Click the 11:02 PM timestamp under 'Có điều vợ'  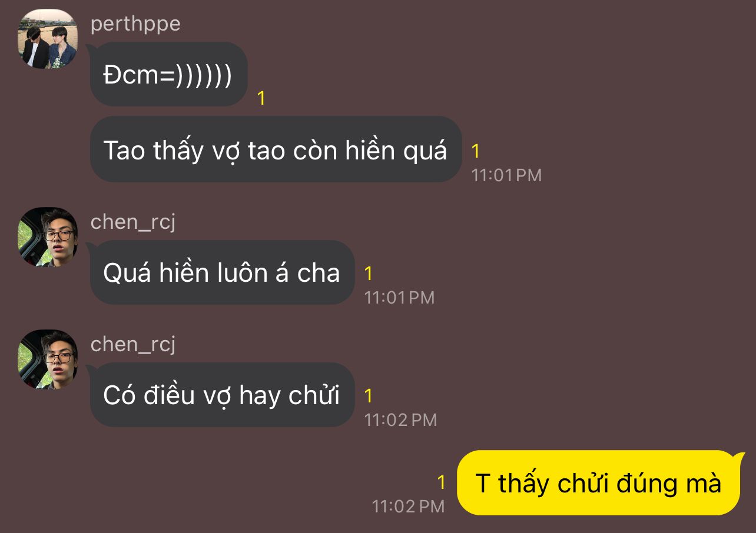(400, 420)
